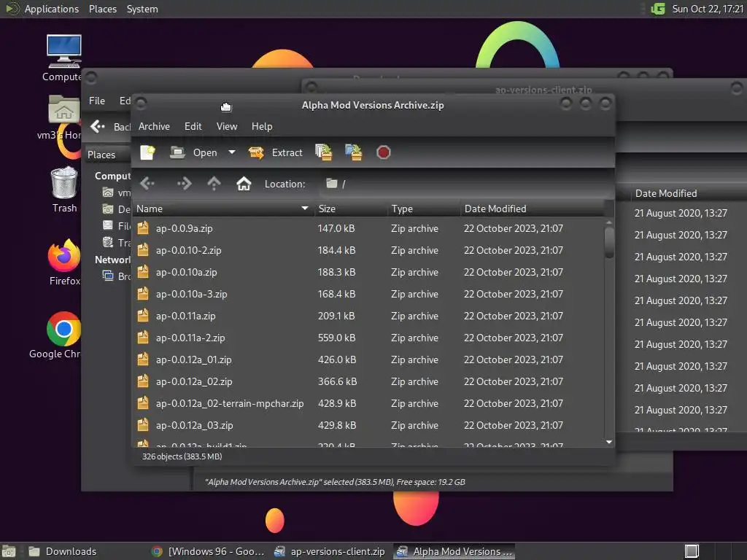Click the 559.0 kB size cell
Screen dimensions: 747x560
336,338
